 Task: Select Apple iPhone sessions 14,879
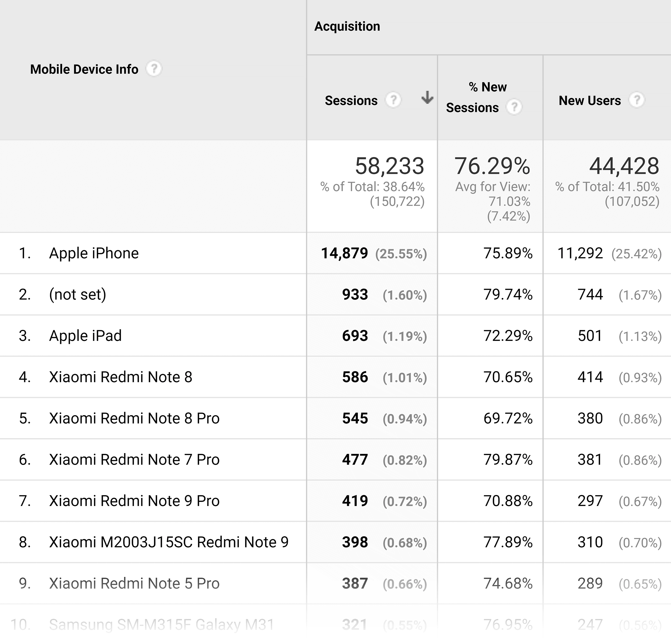click(344, 253)
